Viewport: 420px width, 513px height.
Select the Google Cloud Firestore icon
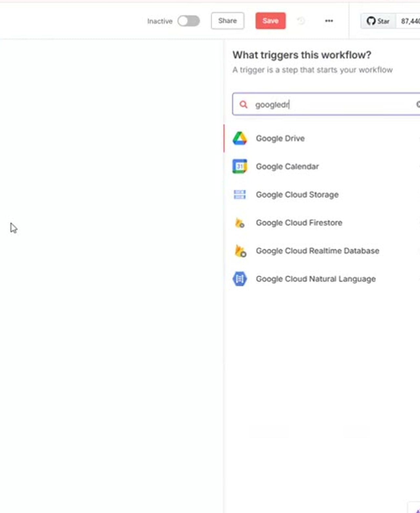pos(240,223)
